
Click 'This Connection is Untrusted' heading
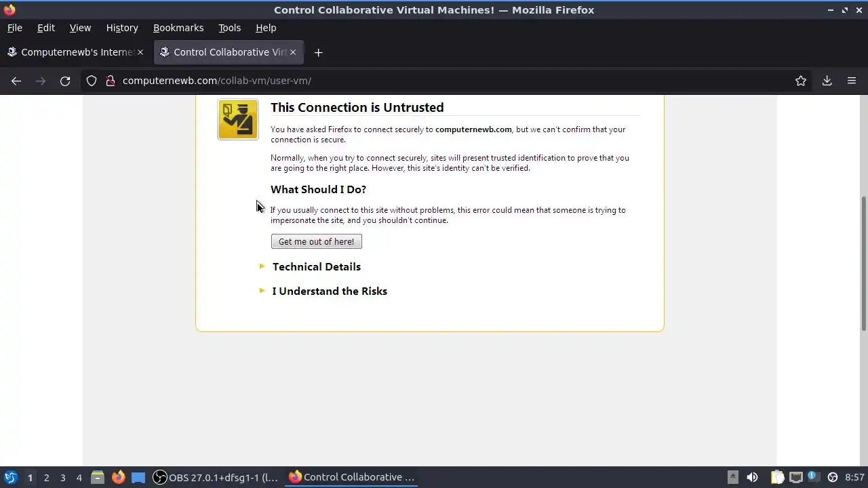tap(357, 107)
